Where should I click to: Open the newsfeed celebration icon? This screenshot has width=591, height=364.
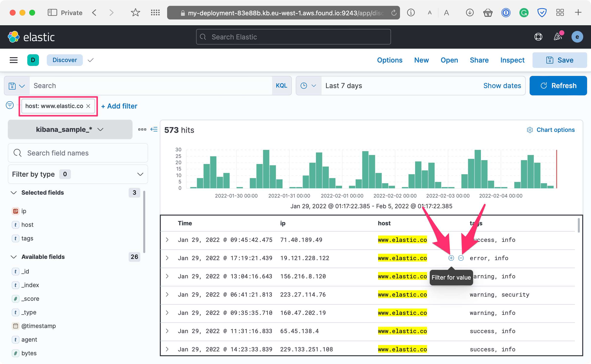[x=558, y=37]
